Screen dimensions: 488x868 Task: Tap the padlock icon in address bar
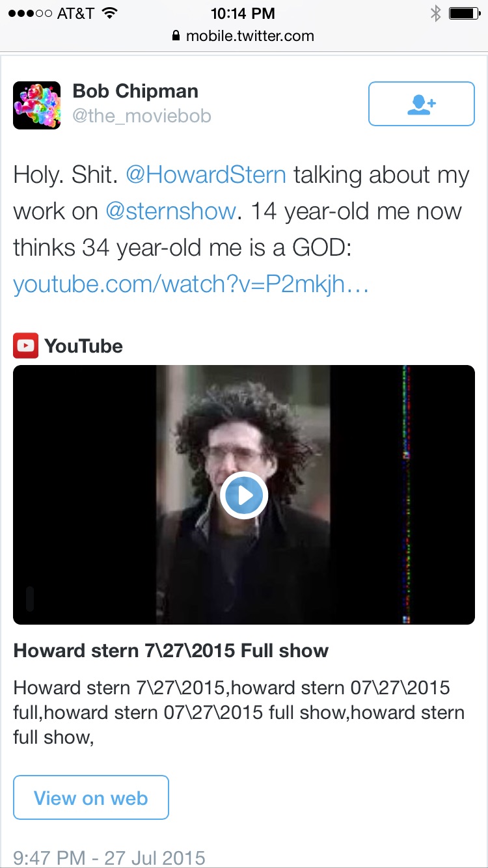tap(176, 36)
